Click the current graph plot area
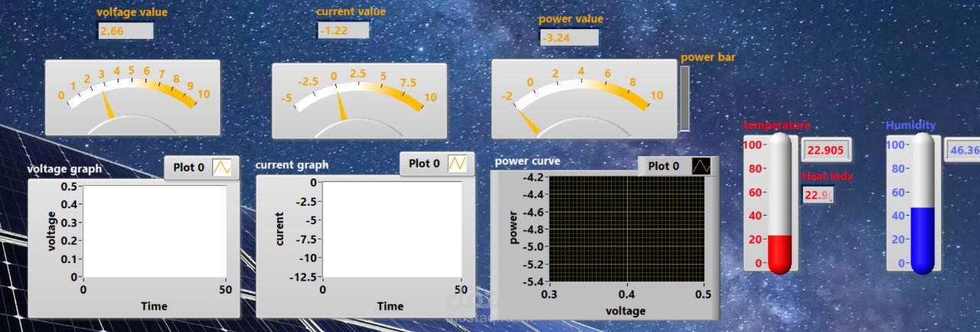This screenshot has height=332, width=980. click(391, 229)
